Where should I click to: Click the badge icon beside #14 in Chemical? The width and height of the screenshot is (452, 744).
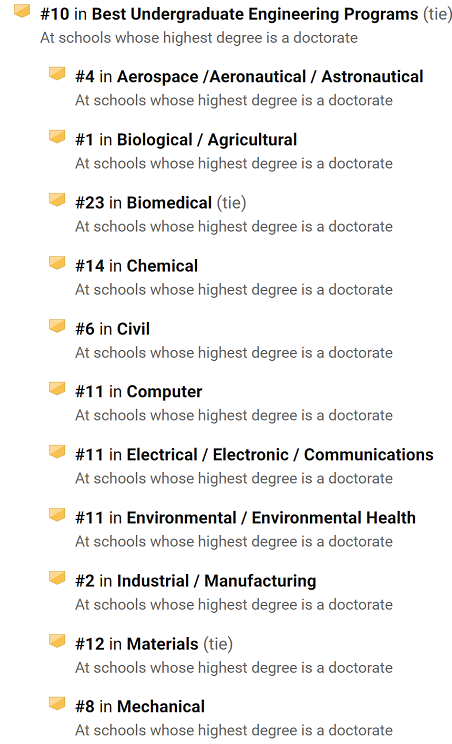(57, 263)
